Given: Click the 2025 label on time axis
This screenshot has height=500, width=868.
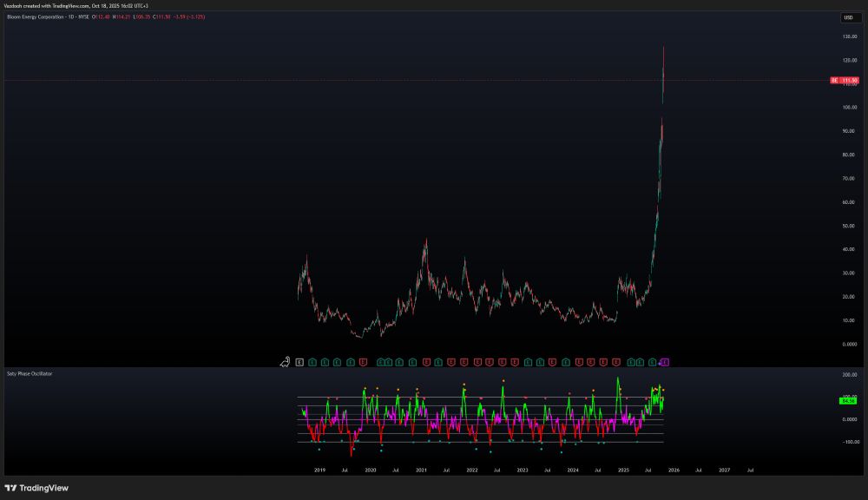Looking at the screenshot, I should click(x=623, y=470).
